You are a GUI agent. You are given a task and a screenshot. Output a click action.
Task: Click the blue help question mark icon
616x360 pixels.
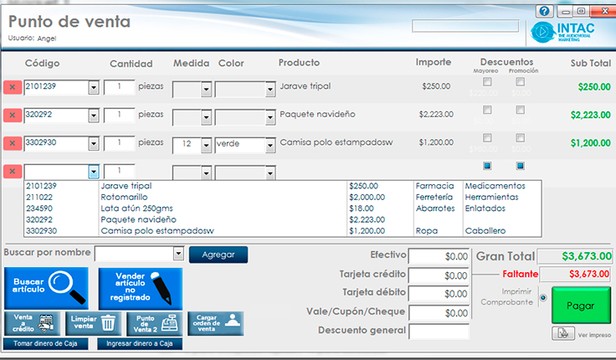tap(544, 11)
